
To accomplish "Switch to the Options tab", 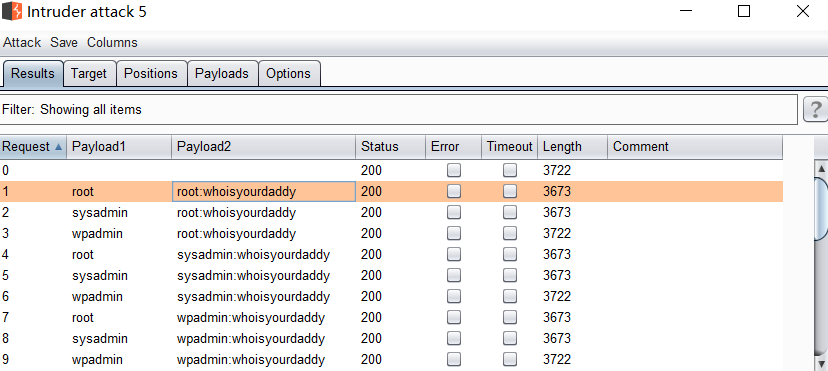I will (288, 73).
